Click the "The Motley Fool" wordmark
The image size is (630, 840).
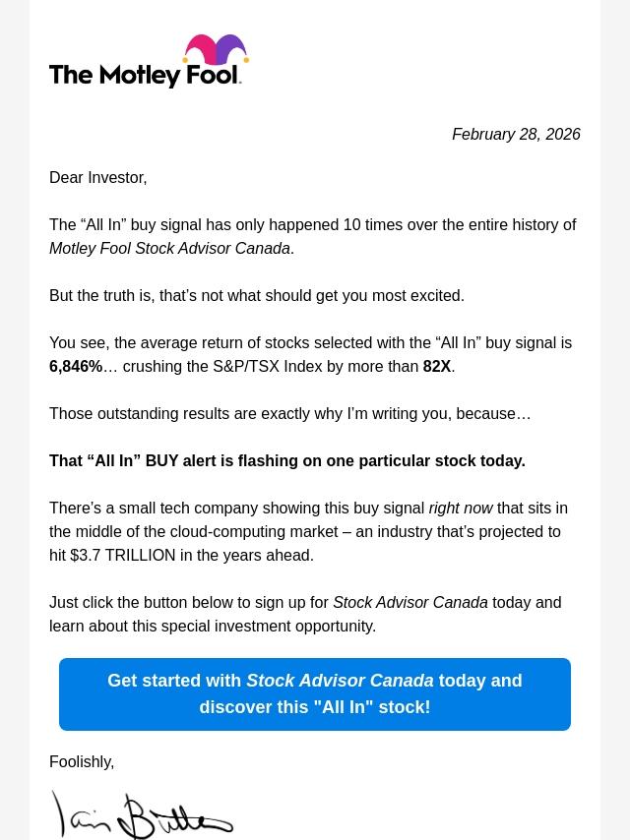tap(145, 74)
